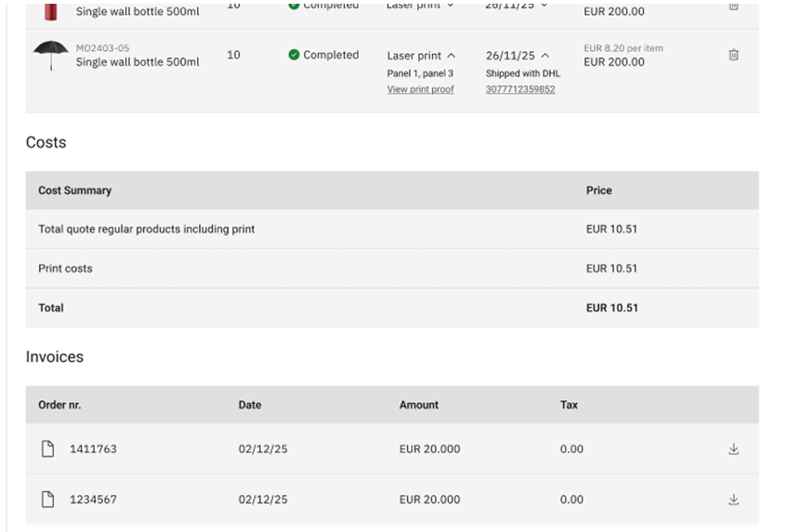Open the black umbrella product thumbnail
The image size is (787, 532).
(x=49, y=56)
